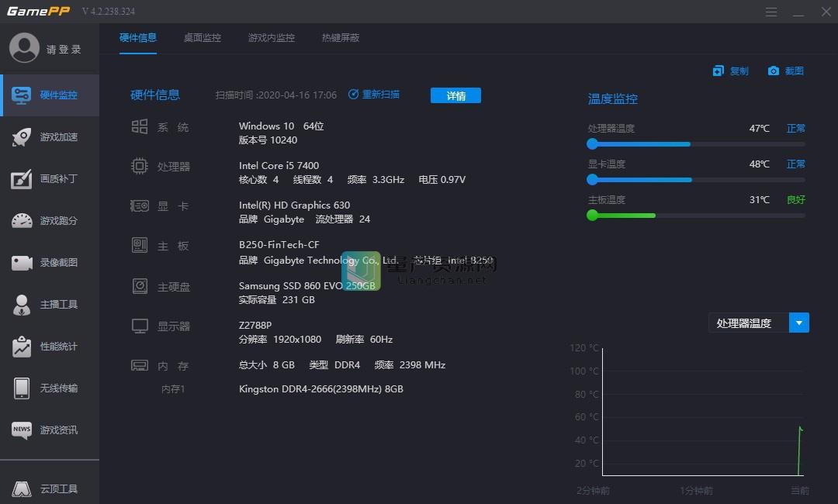Open 游戏资讯 NEWS icon
The height and width of the screenshot is (504, 838).
(x=22, y=430)
